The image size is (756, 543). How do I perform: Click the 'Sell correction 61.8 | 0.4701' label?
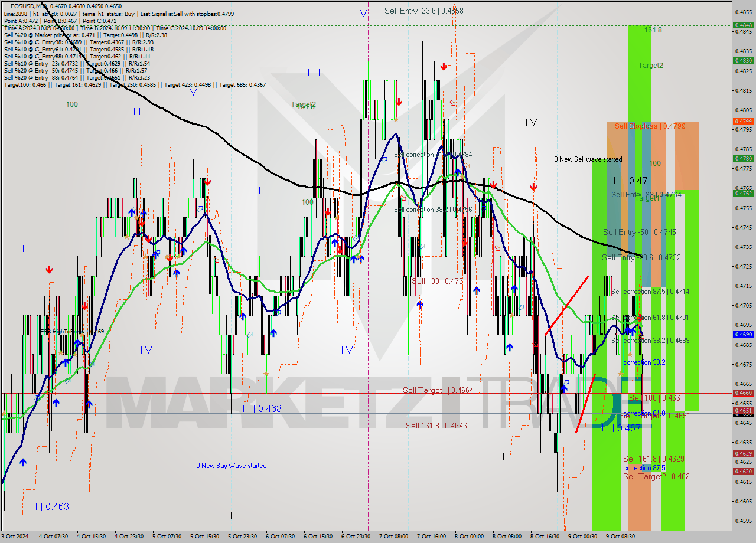point(650,318)
